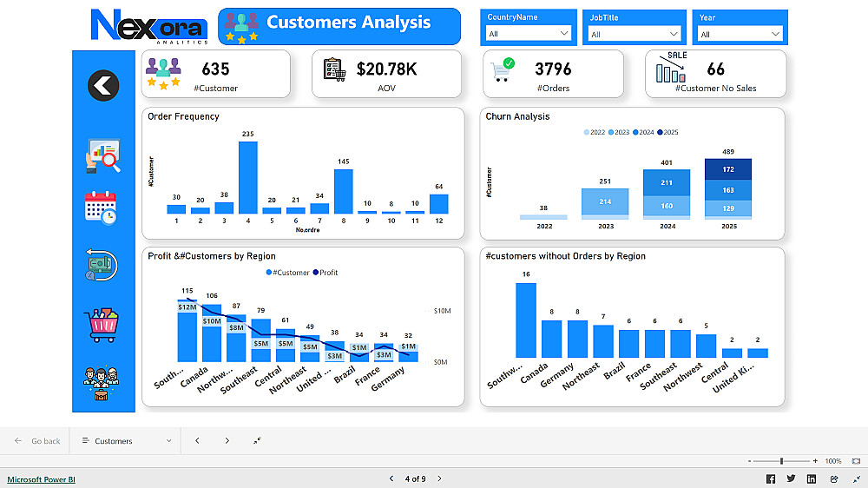Share report via Twitter icon

[x=791, y=478]
